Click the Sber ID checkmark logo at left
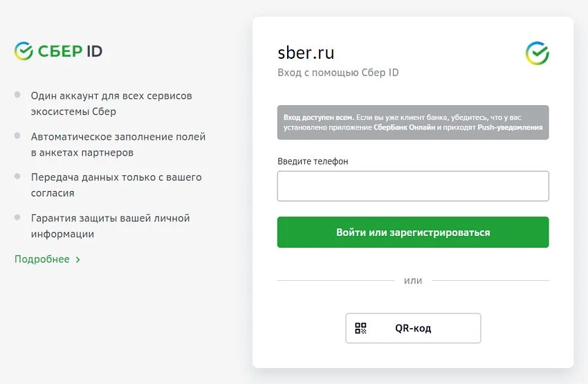This screenshot has width=588, height=384. click(24, 51)
